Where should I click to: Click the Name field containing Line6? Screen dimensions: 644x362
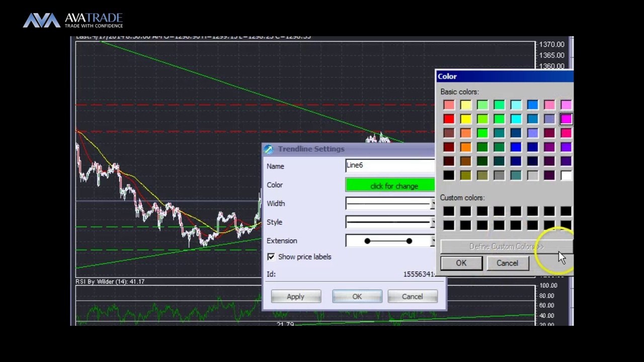tap(390, 166)
